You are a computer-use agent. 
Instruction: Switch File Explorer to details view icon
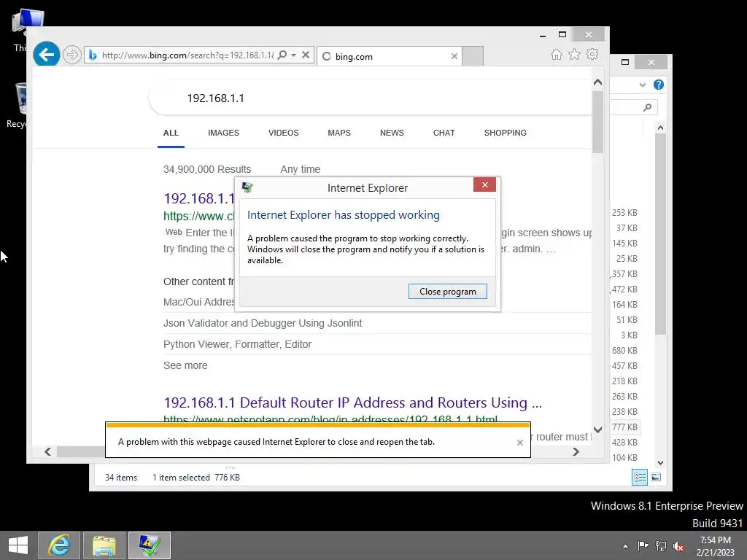pos(639,477)
